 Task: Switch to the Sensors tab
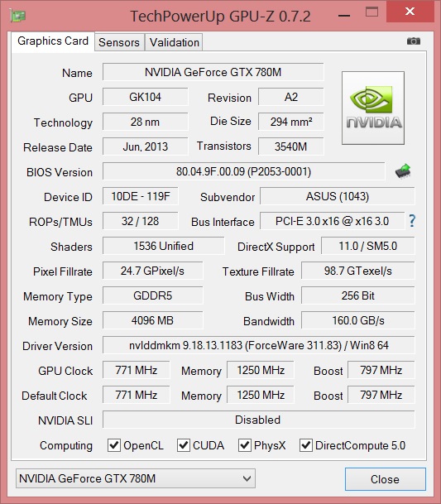click(119, 42)
